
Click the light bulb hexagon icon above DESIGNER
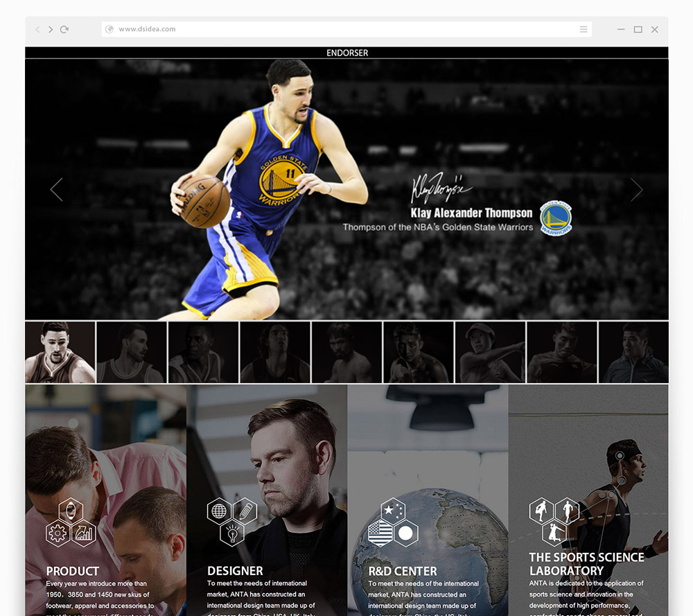pyautogui.click(x=232, y=533)
